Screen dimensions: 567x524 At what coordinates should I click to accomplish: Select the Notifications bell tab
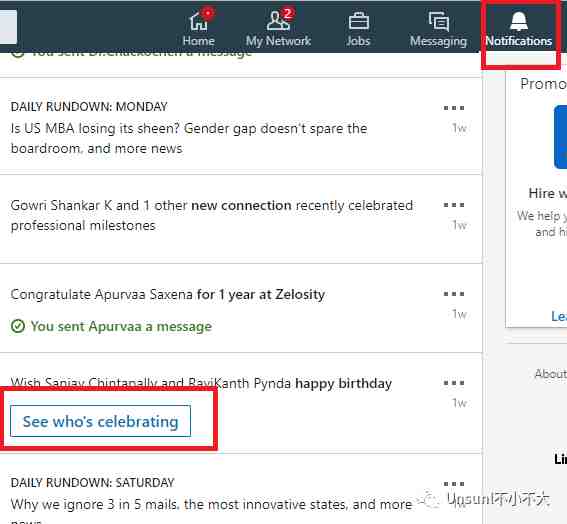click(x=519, y=29)
